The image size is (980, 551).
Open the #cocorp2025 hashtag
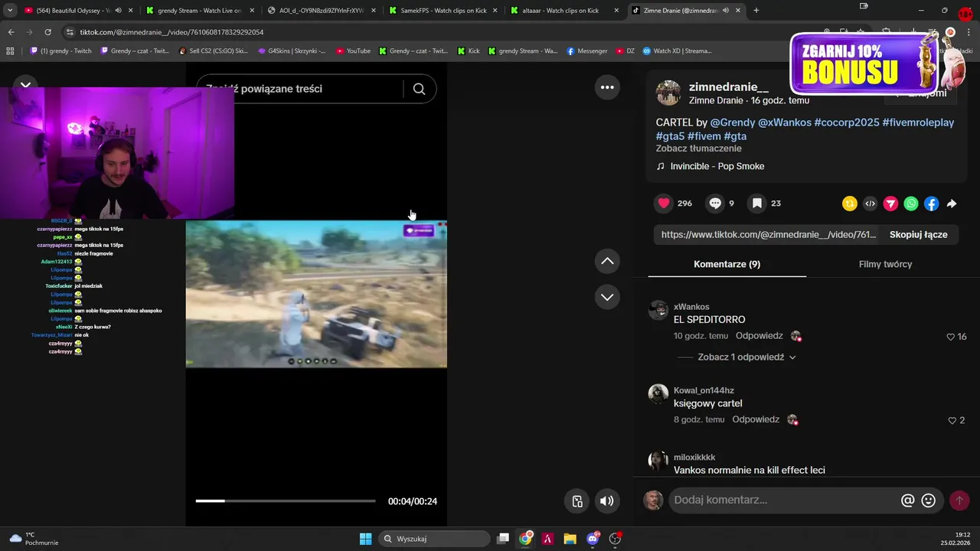(846, 122)
